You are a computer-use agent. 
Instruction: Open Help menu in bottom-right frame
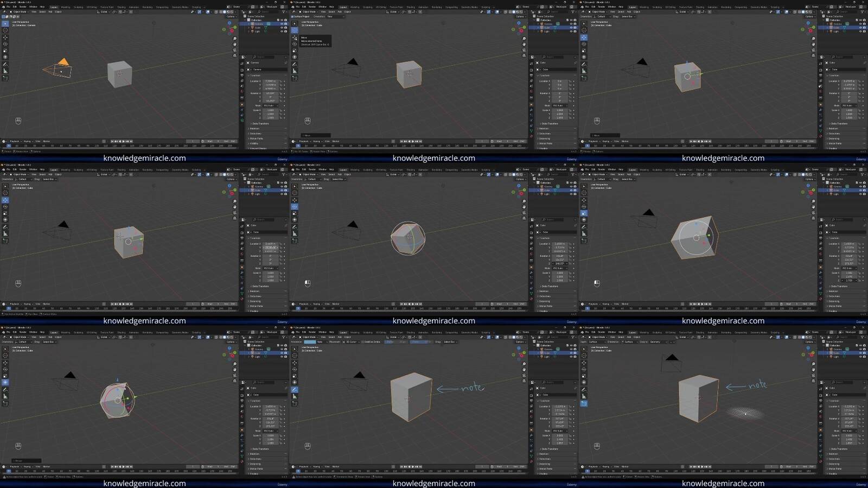(x=621, y=332)
